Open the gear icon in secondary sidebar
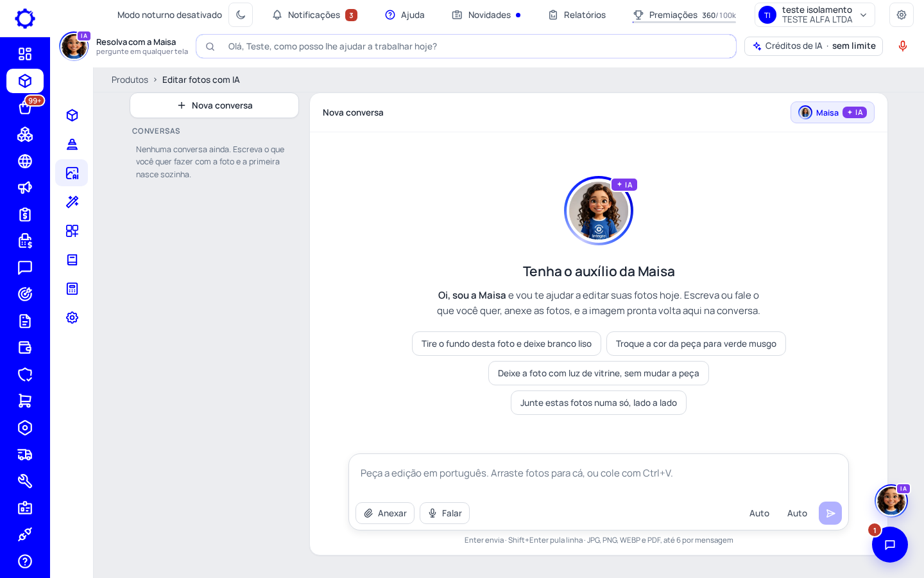This screenshot has width=924, height=578. click(x=72, y=317)
